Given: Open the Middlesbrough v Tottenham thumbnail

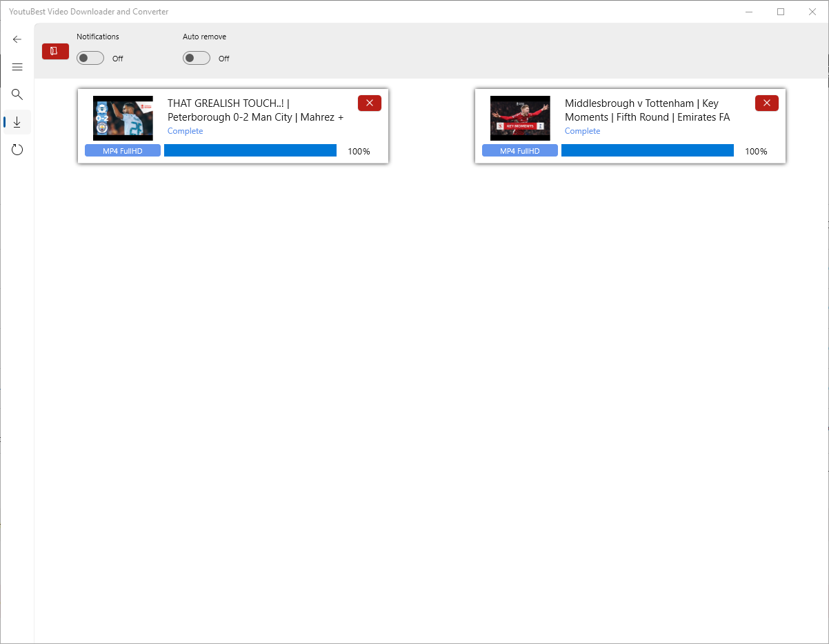Looking at the screenshot, I should coord(520,118).
